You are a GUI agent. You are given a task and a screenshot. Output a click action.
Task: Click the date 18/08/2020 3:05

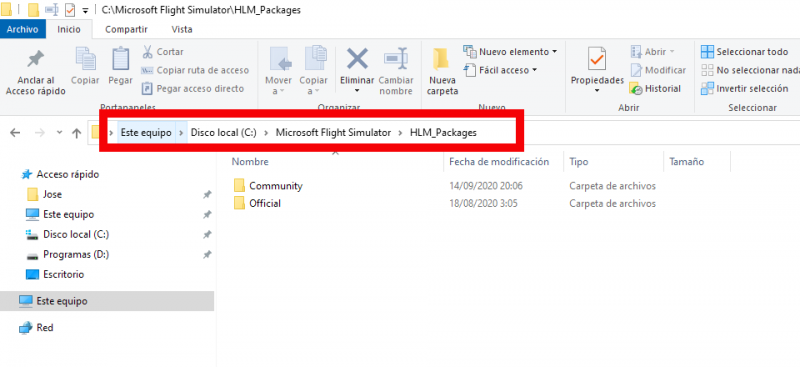pos(483,204)
